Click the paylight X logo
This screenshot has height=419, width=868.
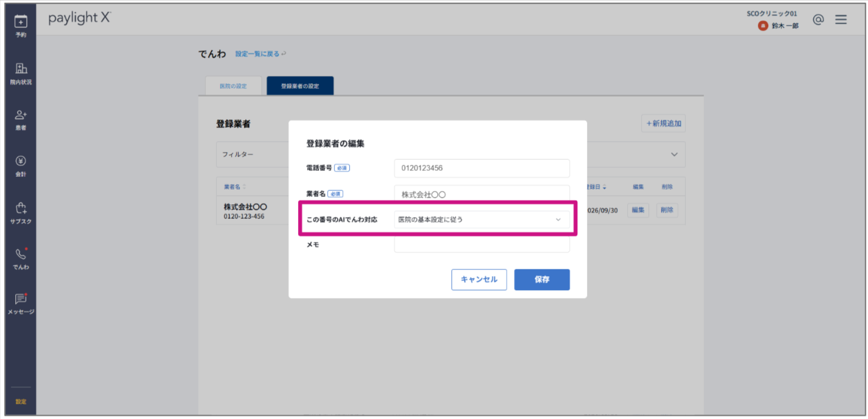(80, 18)
